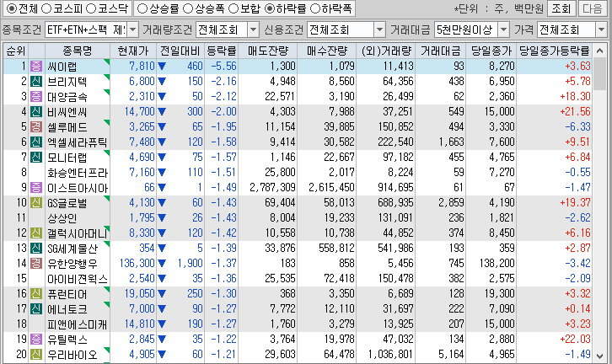The height and width of the screenshot is (364, 612).
Task: Select the stock name 엑셀세라퓨틱
Action: pos(78,142)
